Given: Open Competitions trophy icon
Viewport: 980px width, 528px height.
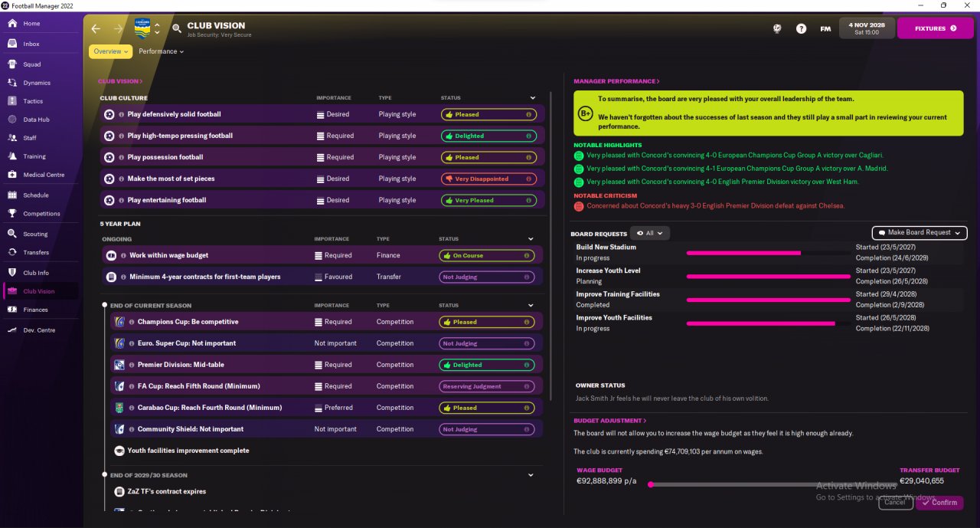Looking at the screenshot, I should [x=12, y=214].
